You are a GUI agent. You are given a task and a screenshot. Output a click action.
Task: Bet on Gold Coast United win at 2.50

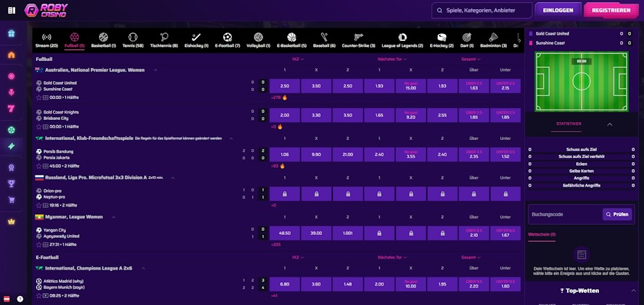(285, 86)
